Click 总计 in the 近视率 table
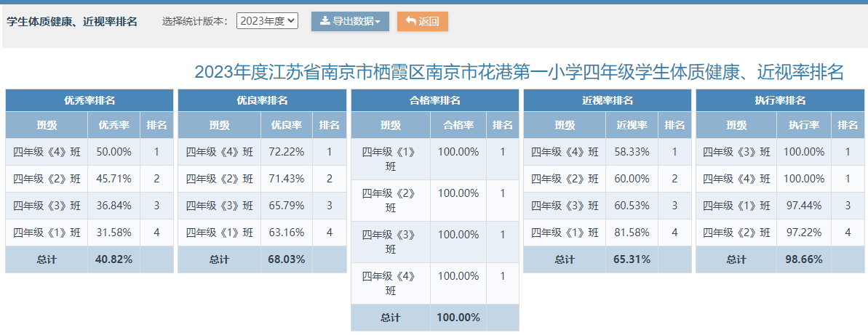This screenshot has height=335, width=868. 565,259
